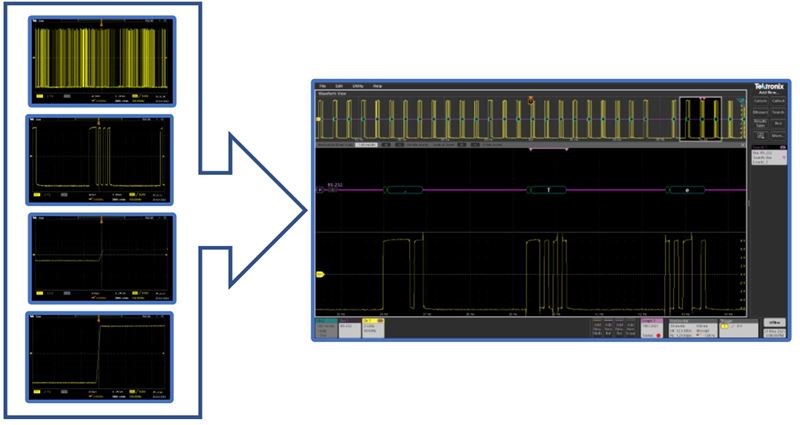Open the Edit menu
800x425 pixels.
click(x=340, y=87)
